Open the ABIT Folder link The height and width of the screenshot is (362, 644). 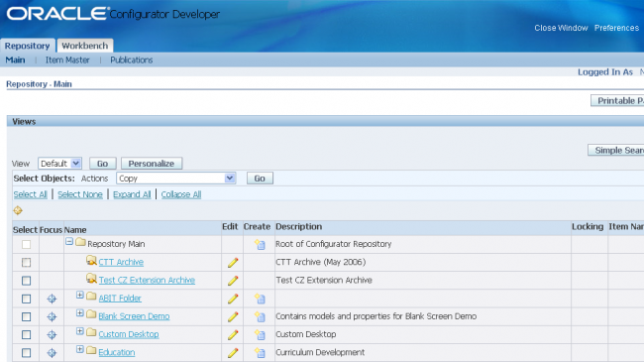click(120, 299)
